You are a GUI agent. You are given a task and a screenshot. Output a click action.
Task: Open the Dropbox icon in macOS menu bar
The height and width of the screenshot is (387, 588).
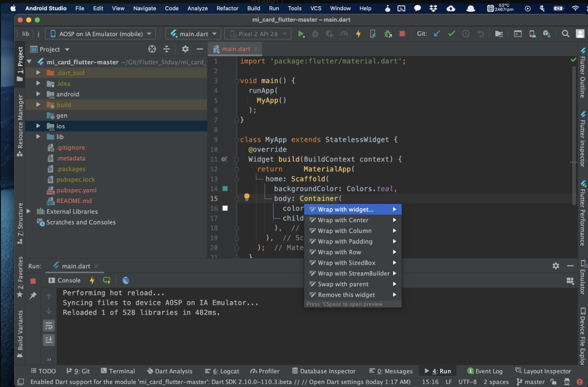click(x=434, y=8)
